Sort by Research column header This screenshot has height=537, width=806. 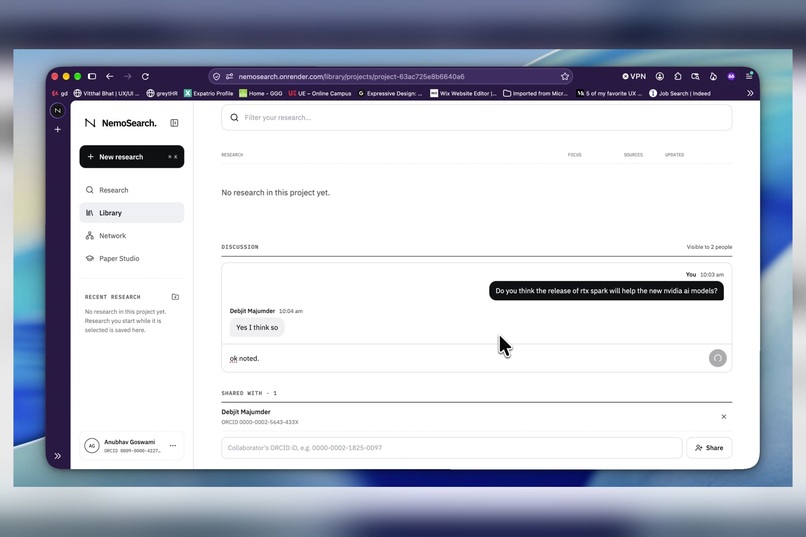point(232,155)
